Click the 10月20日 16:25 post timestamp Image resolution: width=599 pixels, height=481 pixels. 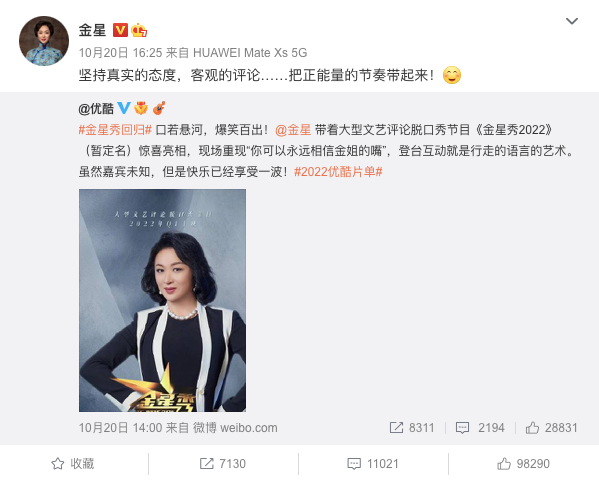[x=120, y=52]
